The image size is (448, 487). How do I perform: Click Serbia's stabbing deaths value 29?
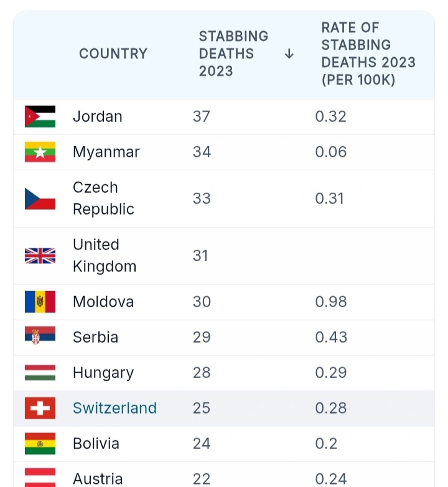pos(202,337)
